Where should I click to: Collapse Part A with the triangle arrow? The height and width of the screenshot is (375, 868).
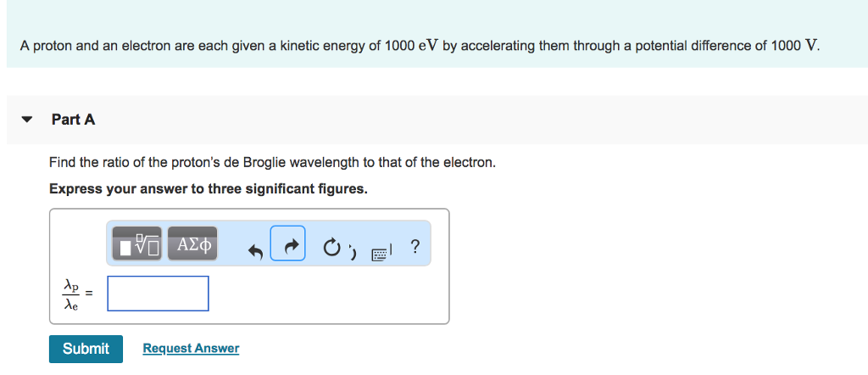pyautogui.click(x=27, y=120)
